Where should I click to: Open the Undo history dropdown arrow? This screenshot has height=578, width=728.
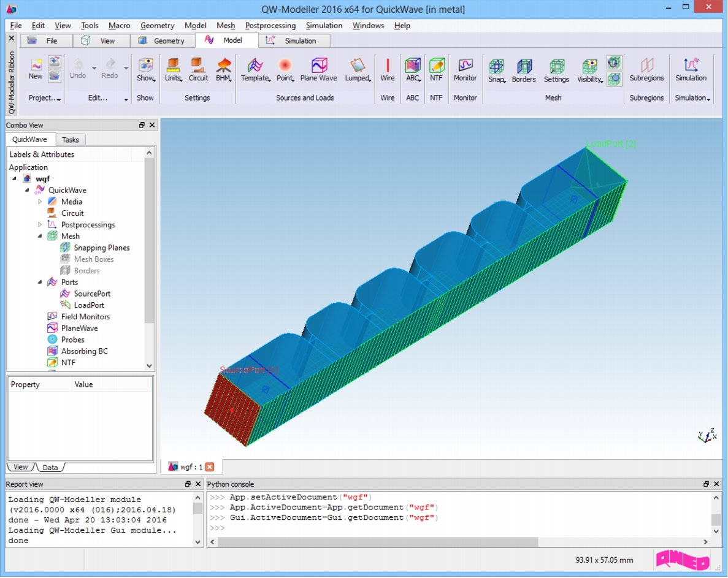tap(94, 67)
